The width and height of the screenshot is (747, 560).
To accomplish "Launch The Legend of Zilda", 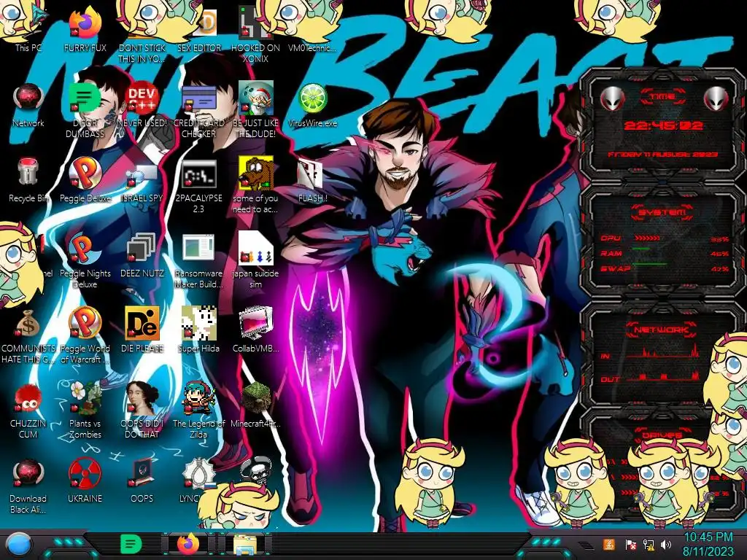I will [198, 410].
